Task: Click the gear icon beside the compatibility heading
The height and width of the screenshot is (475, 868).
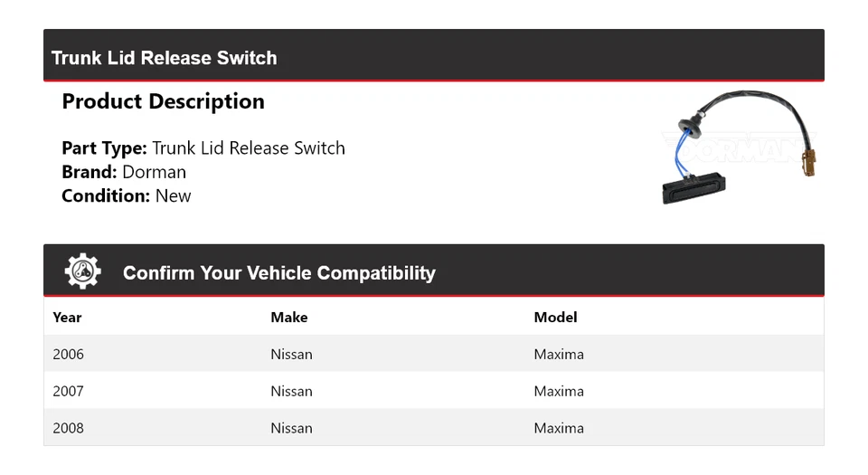Action: 82,271
